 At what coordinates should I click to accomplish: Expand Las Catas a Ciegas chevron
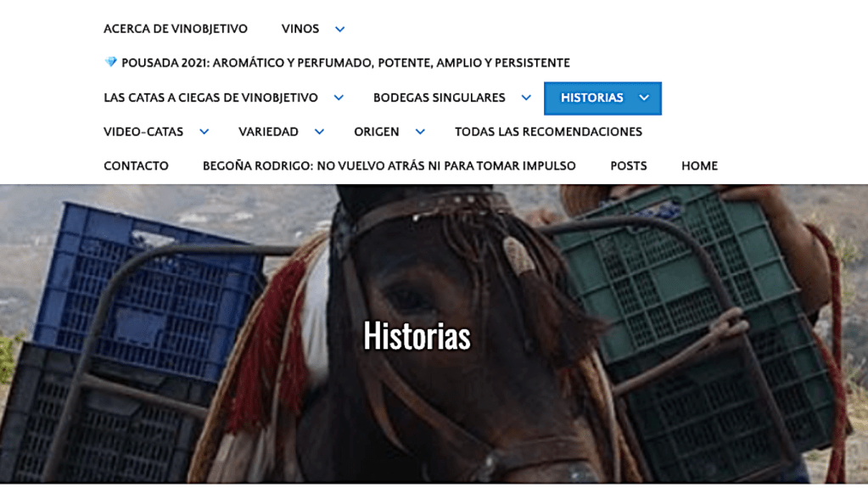point(339,98)
